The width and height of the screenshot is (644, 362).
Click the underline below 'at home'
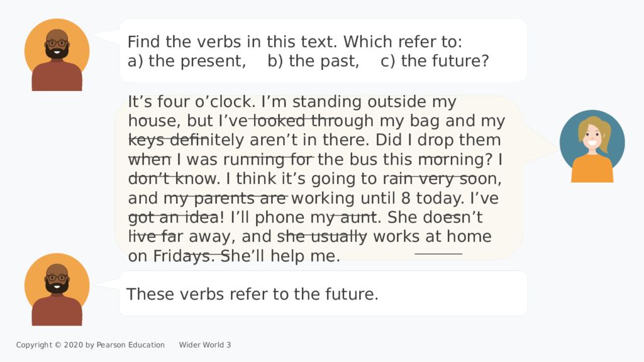point(438,254)
